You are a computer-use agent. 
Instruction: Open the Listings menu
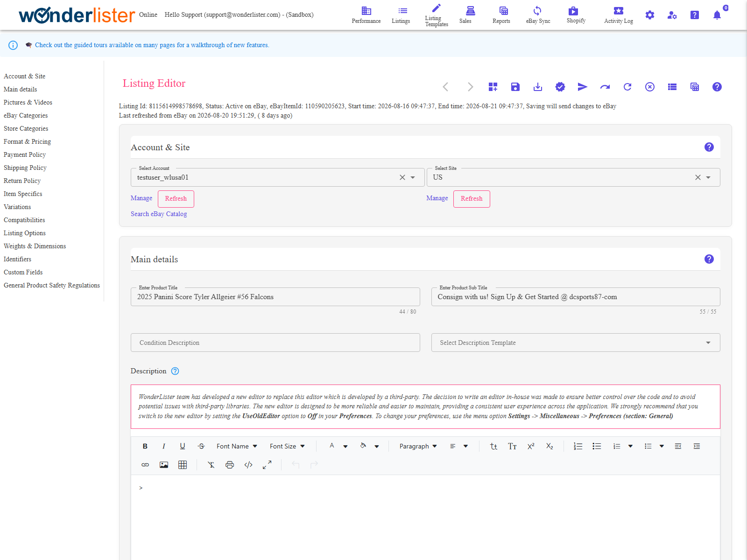click(401, 15)
